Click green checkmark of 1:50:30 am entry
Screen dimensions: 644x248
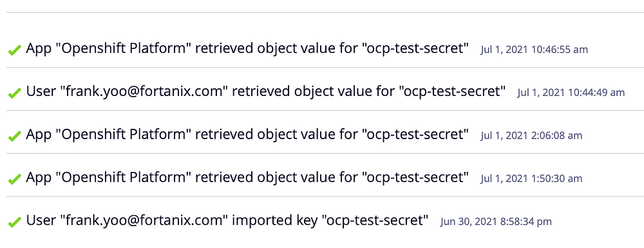coord(14,180)
